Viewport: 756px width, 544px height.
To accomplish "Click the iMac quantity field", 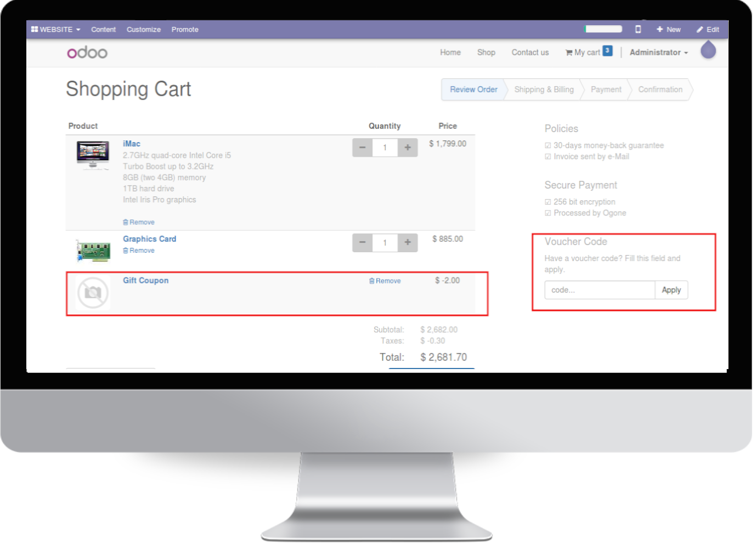I will tap(385, 148).
